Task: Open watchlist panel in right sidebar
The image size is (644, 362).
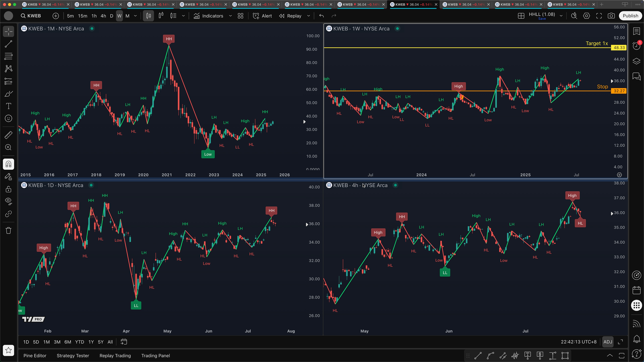Action: (x=636, y=31)
